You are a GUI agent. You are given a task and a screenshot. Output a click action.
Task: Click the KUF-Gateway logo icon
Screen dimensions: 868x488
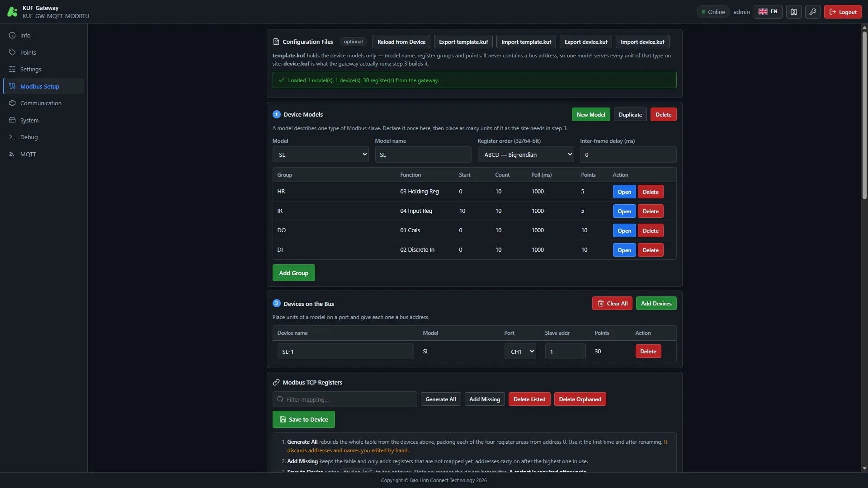[12, 12]
